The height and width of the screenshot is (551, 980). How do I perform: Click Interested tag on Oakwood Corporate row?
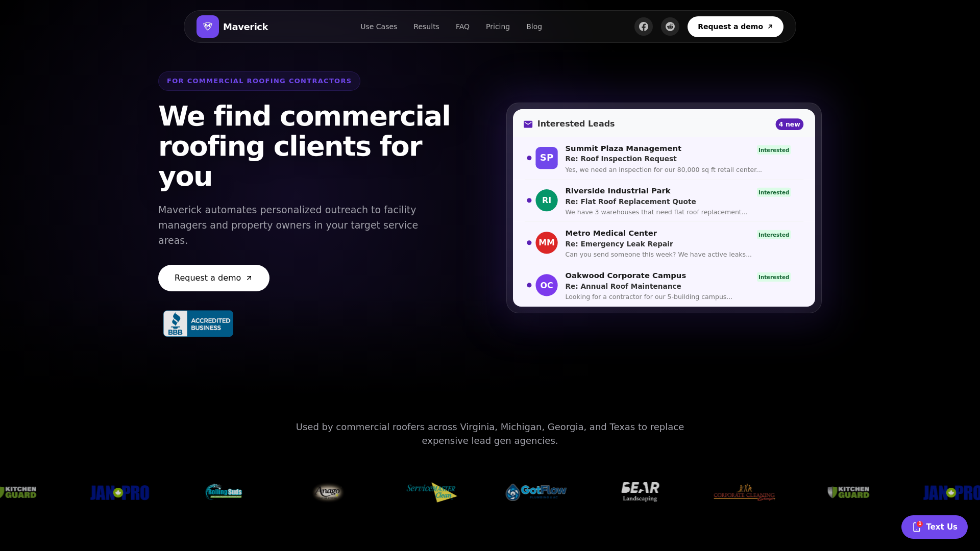774,277
